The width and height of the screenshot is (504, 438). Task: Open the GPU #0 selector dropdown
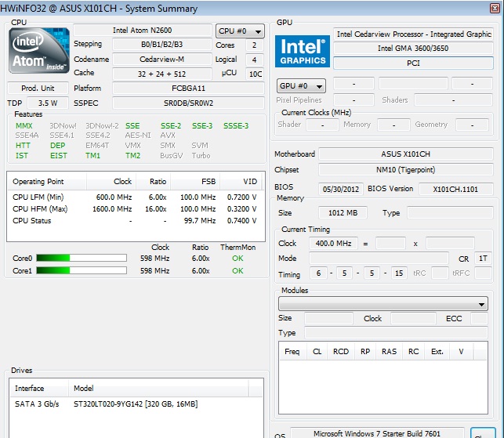(x=301, y=86)
